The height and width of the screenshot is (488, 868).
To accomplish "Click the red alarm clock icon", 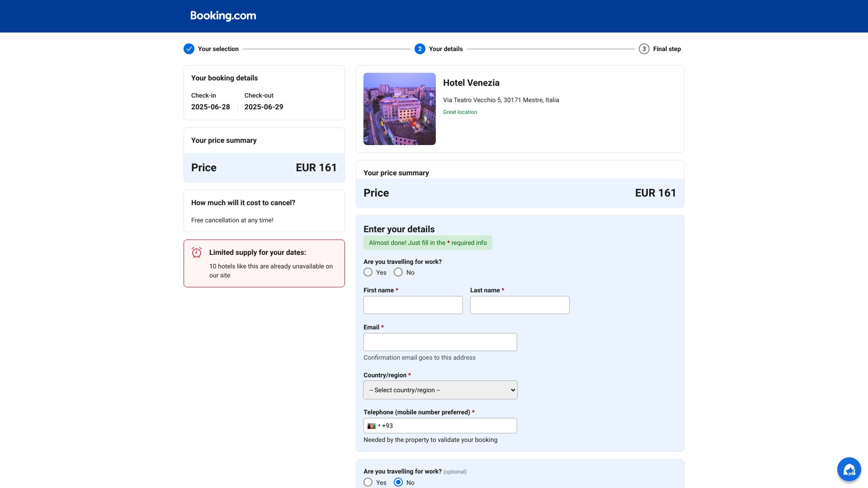I will tap(197, 253).
